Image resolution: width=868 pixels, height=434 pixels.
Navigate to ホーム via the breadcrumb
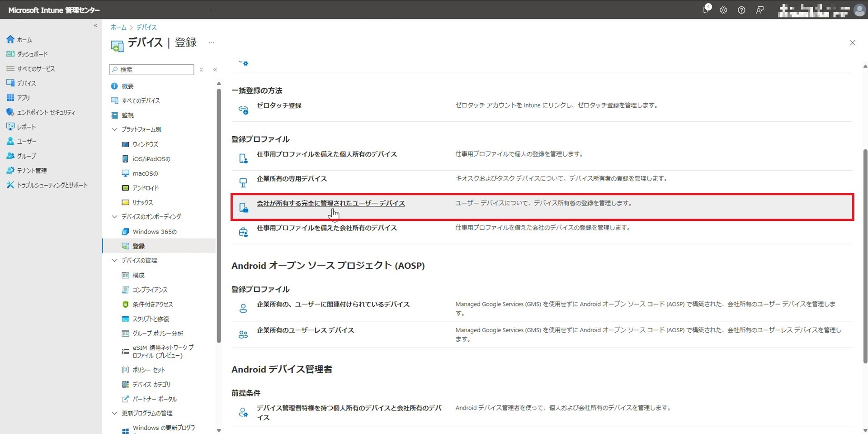pyautogui.click(x=118, y=27)
